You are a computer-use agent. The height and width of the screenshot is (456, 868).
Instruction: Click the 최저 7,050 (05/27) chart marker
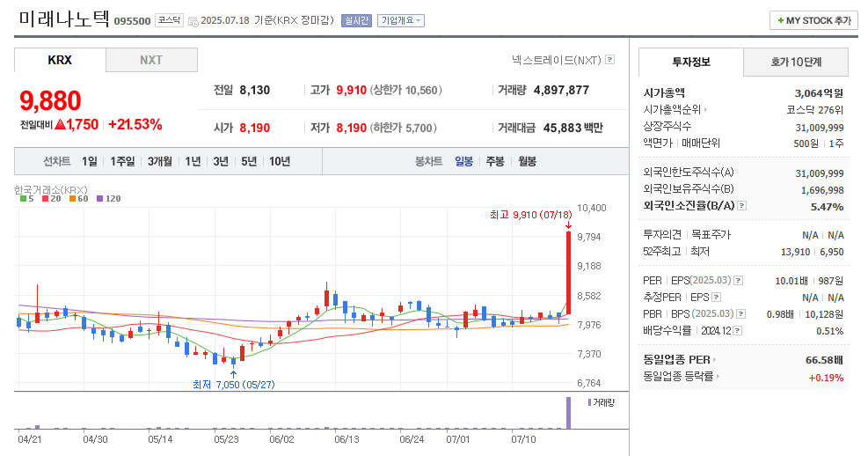point(234,385)
